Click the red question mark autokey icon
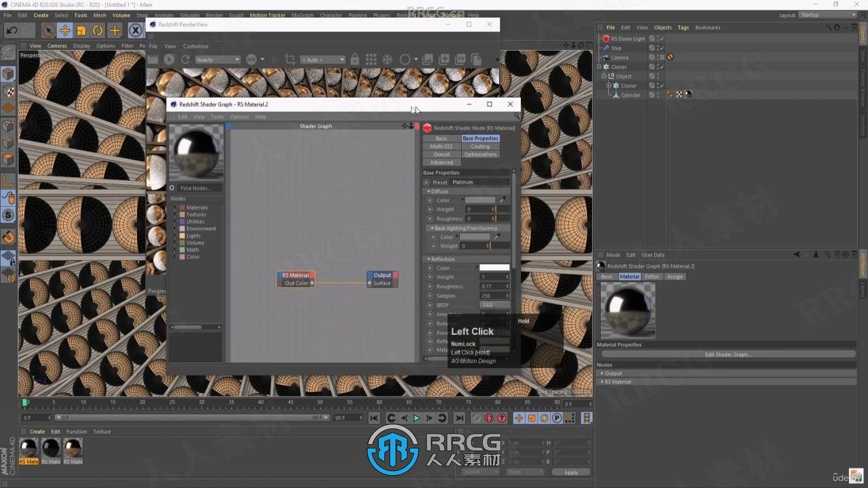The image size is (868, 488). click(502, 418)
